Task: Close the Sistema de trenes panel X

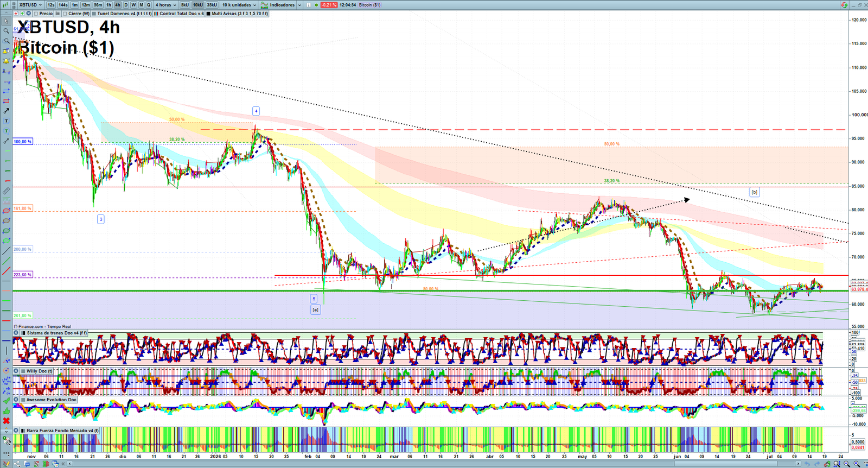Action: point(16,333)
